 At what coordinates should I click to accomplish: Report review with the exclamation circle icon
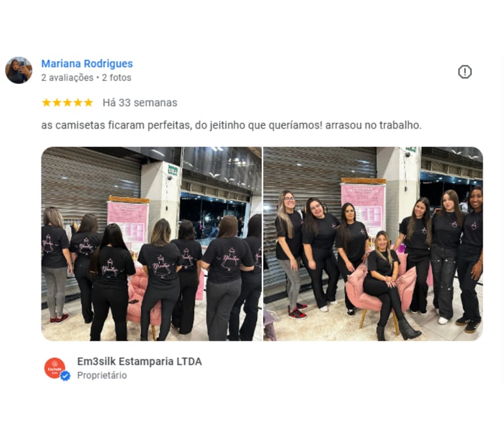point(465,72)
